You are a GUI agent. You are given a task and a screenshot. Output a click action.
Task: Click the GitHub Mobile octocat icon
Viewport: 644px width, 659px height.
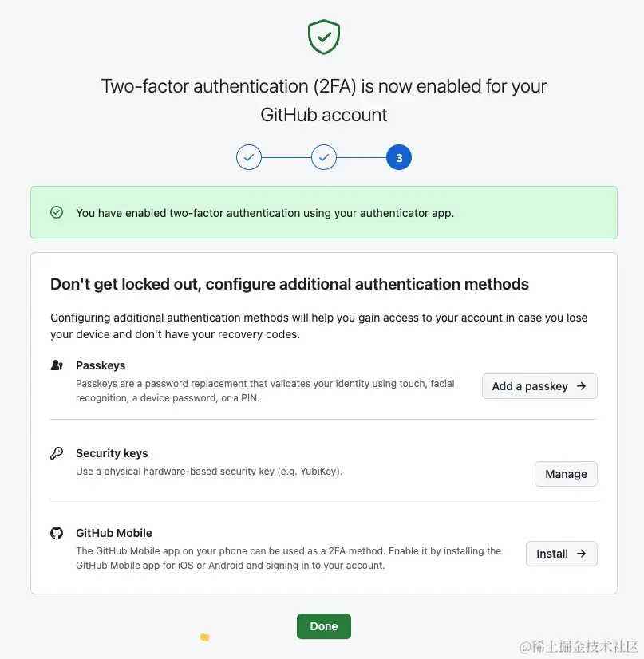click(57, 533)
